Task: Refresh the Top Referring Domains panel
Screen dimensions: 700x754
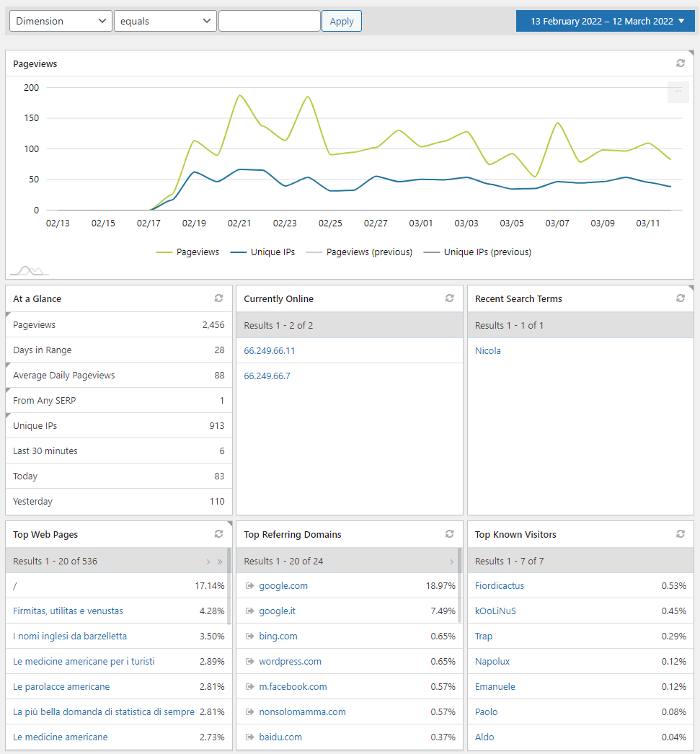Action: point(449,534)
